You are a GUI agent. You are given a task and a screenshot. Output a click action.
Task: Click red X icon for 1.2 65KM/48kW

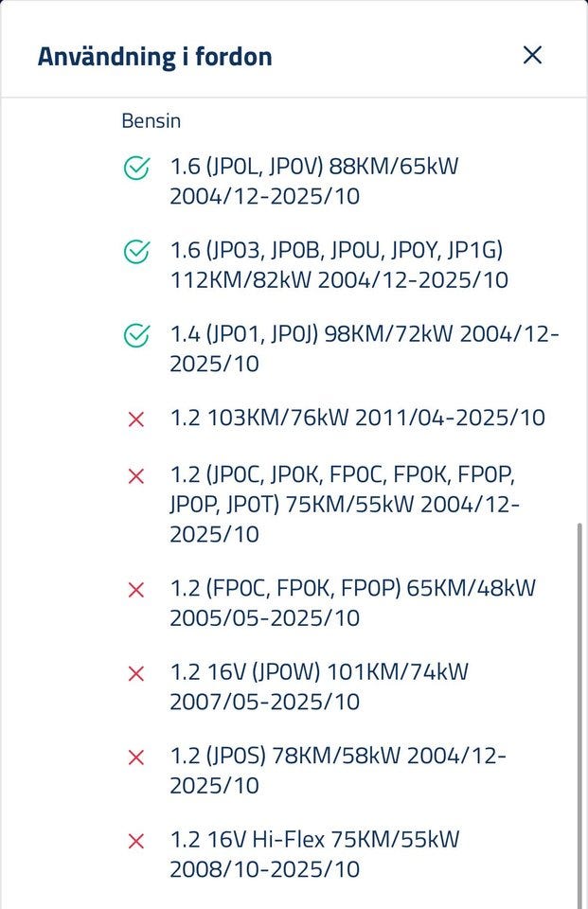click(136, 589)
